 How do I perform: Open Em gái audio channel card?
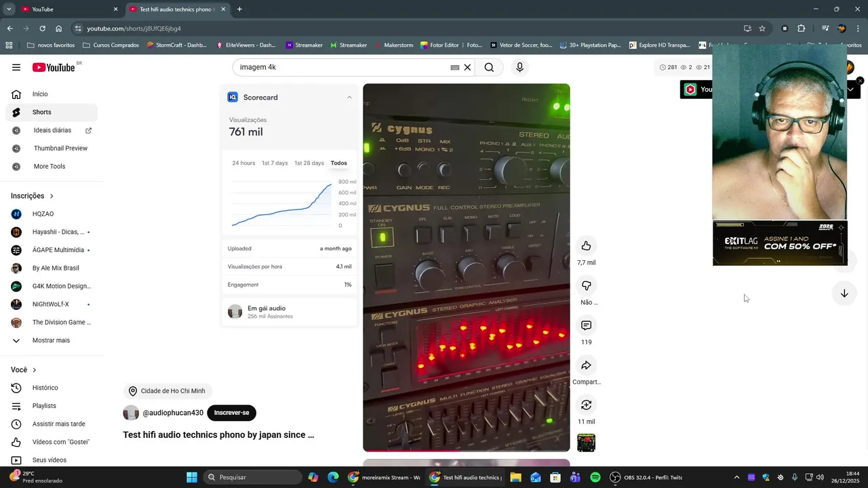tap(290, 312)
